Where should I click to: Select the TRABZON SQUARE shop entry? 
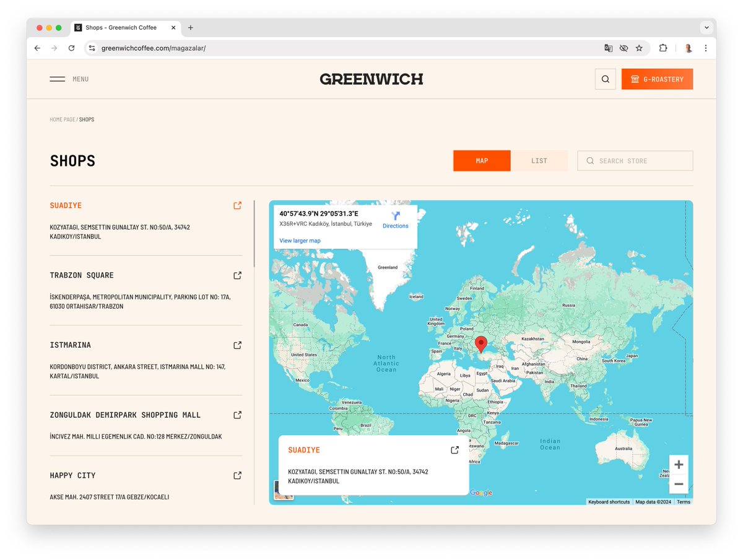coord(82,275)
